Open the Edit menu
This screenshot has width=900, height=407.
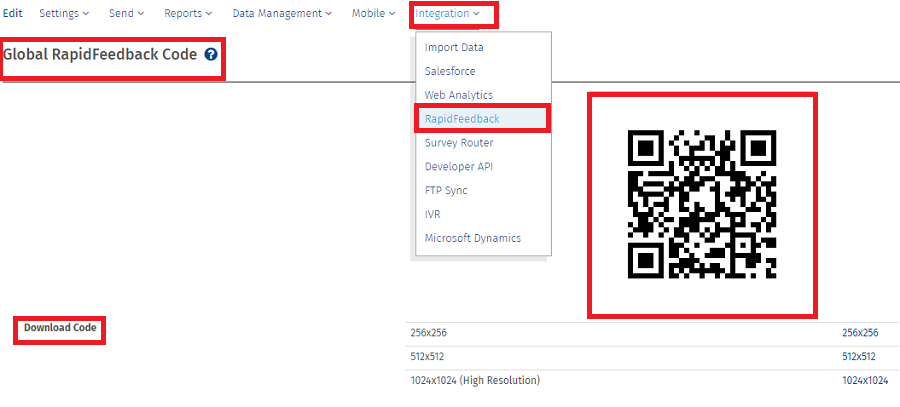[x=13, y=13]
